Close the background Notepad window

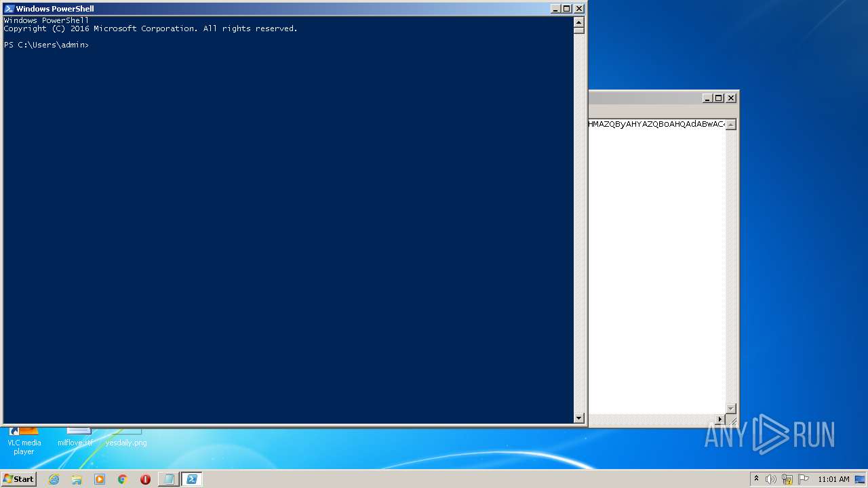click(731, 98)
